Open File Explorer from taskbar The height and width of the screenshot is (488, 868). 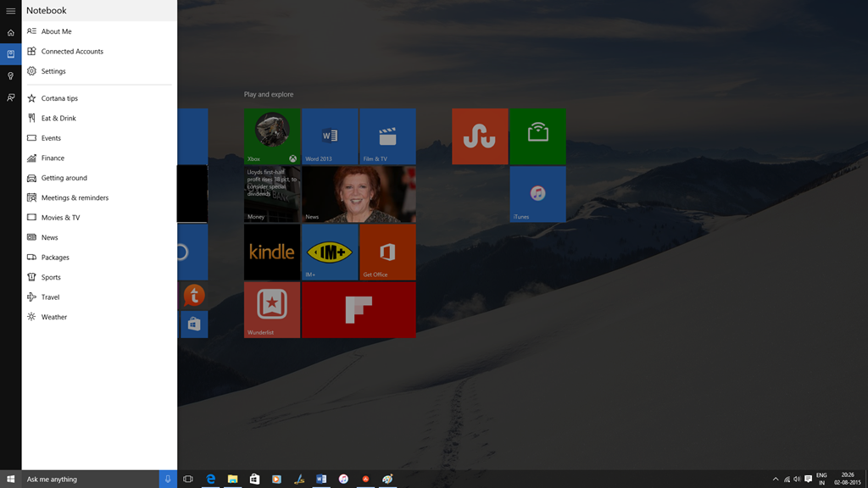(232, 480)
